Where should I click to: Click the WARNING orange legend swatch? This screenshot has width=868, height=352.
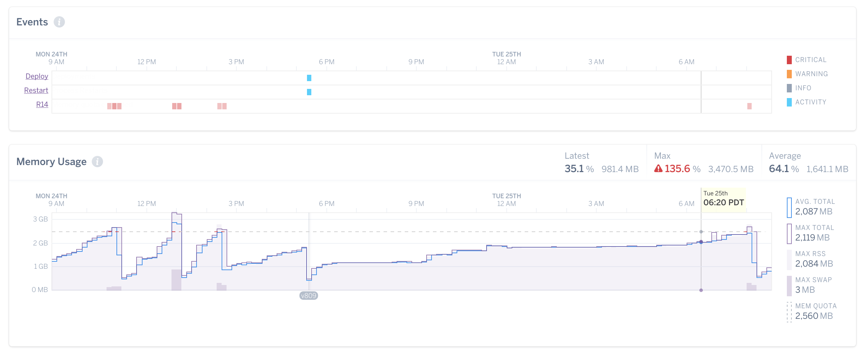click(789, 74)
